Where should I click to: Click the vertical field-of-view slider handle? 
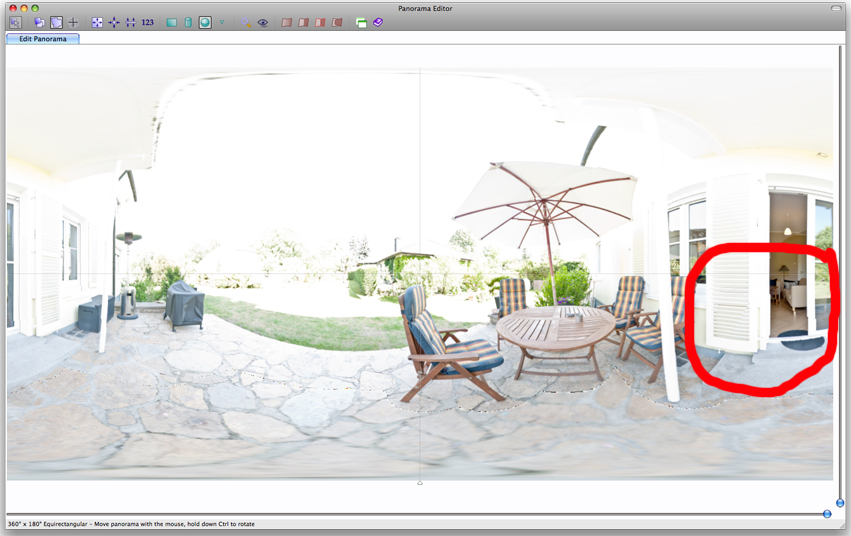pos(840,503)
